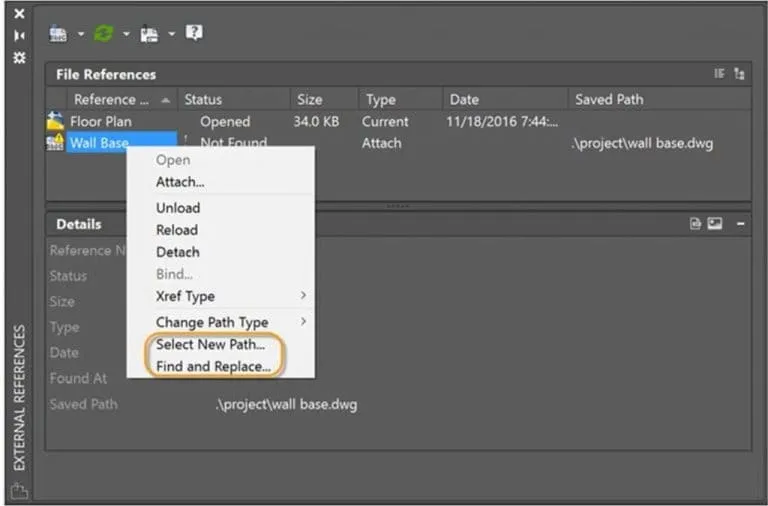Switch File References to list view

click(719, 73)
